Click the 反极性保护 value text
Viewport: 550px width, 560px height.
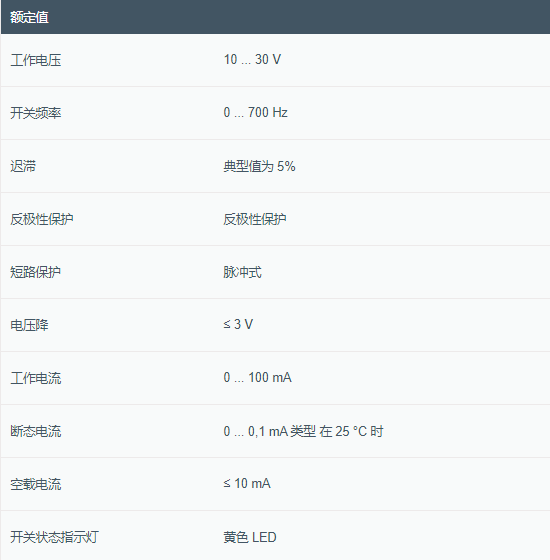pyautogui.click(x=255, y=219)
